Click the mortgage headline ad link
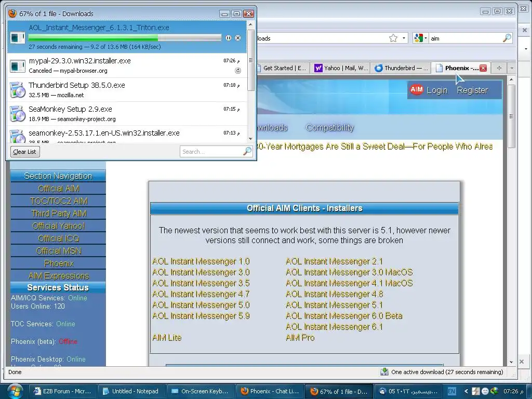This screenshot has width=532, height=399. pyautogui.click(x=375, y=147)
